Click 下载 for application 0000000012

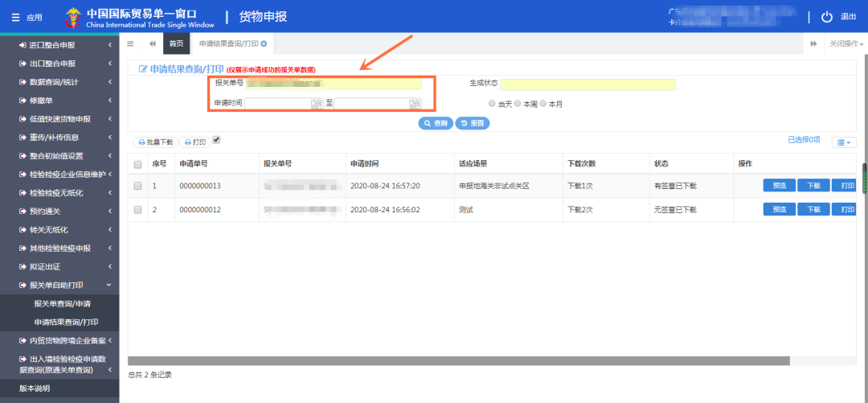(813, 209)
